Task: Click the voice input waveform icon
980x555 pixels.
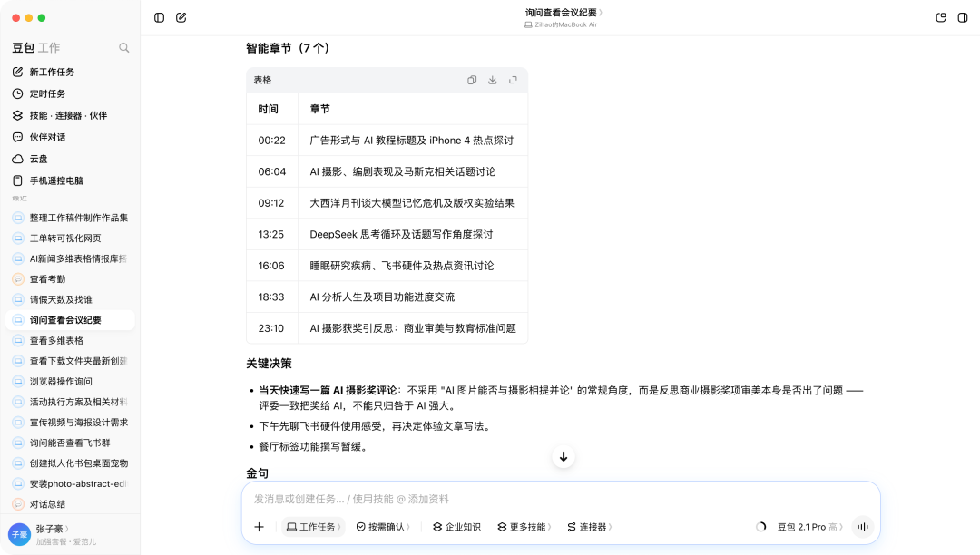Action: tap(863, 527)
